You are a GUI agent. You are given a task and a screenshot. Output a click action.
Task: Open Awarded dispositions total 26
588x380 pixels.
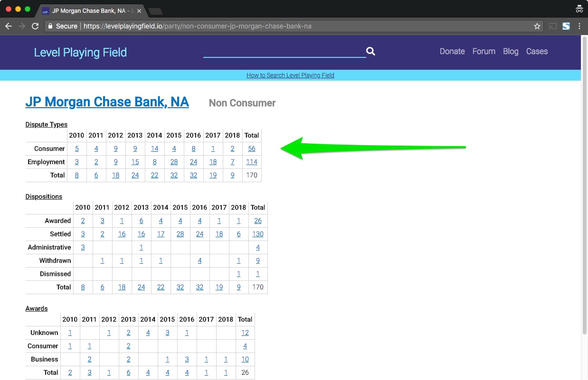[x=258, y=221]
